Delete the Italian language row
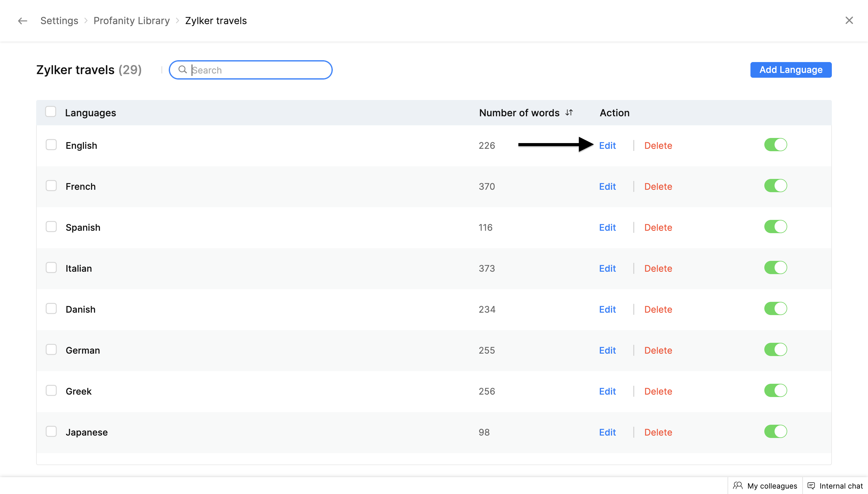This screenshot has height=494, width=868. (x=658, y=268)
